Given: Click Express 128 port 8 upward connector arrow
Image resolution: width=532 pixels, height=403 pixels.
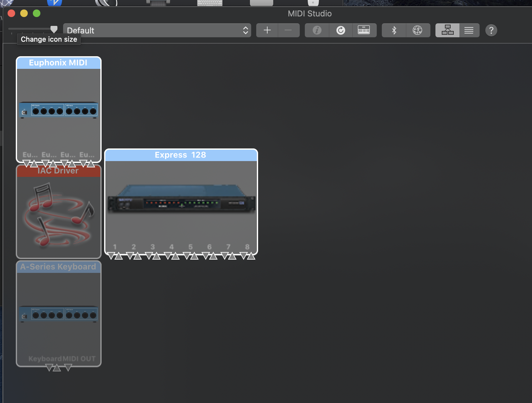Looking at the screenshot, I should 251,256.
